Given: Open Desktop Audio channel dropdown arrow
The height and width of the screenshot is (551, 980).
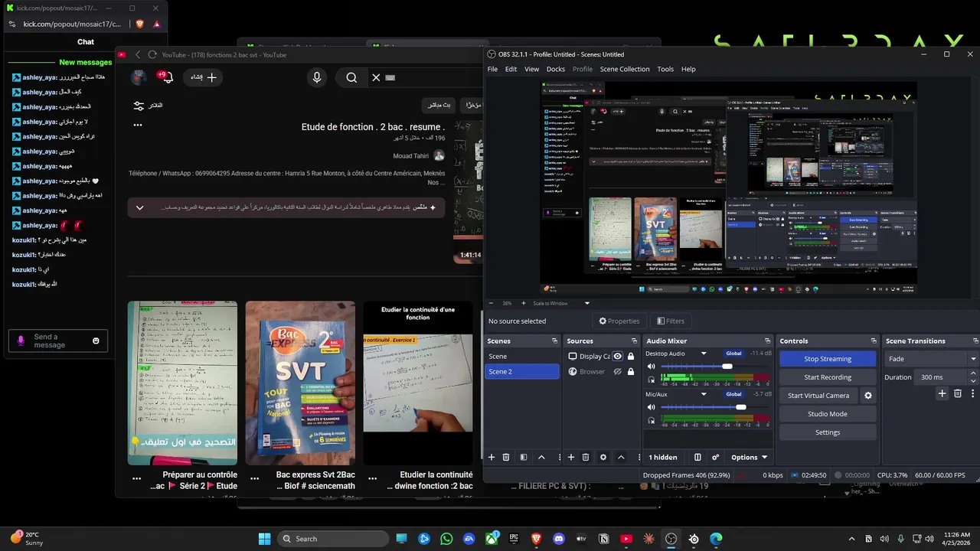Looking at the screenshot, I should click(704, 354).
